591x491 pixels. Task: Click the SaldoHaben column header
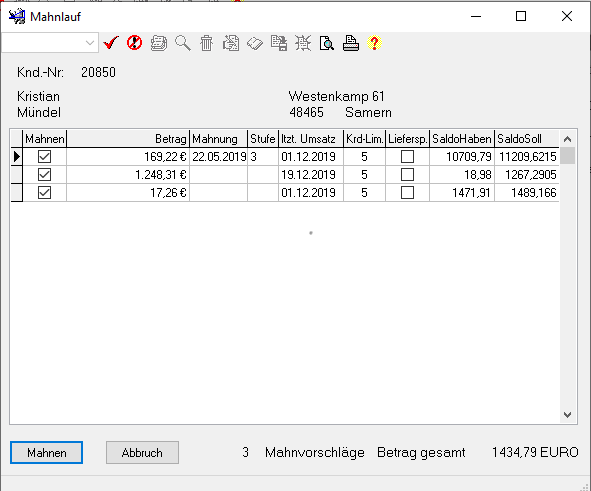point(462,139)
